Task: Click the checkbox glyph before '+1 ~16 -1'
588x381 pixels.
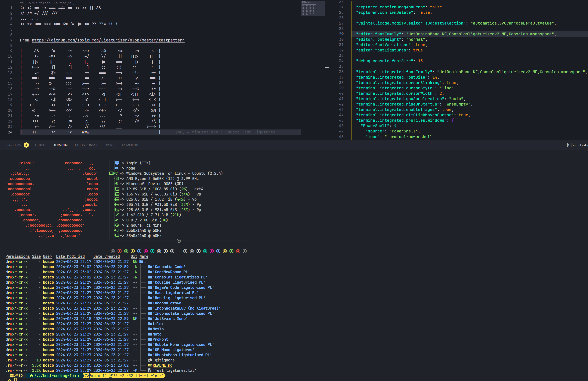Action: point(141,376)
